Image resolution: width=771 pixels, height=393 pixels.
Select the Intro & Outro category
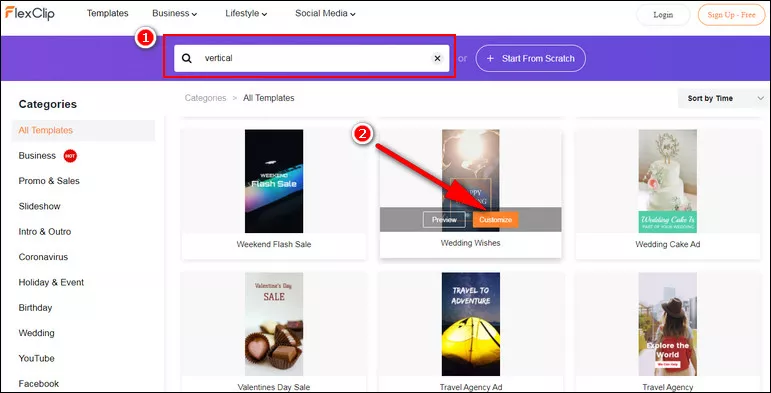(x=45, y=232)
